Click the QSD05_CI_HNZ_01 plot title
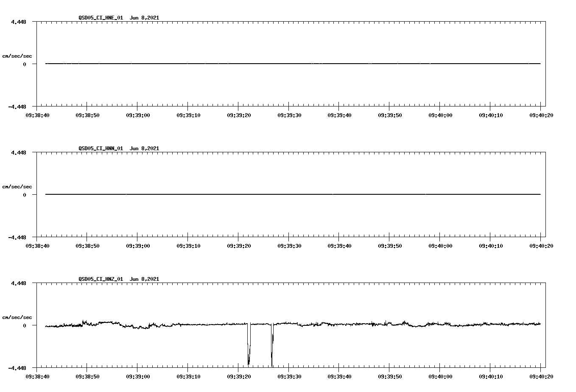This screenshot has width=576, height=392. tap(119, 279)
